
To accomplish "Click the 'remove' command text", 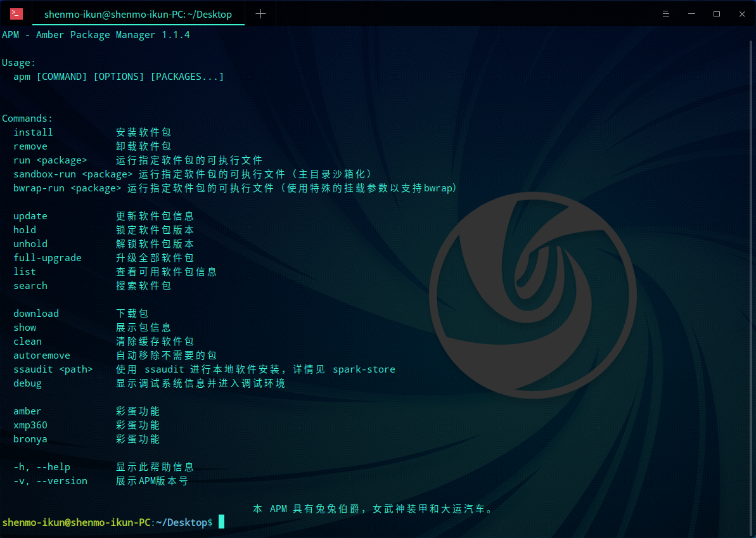I will [30, 146].
